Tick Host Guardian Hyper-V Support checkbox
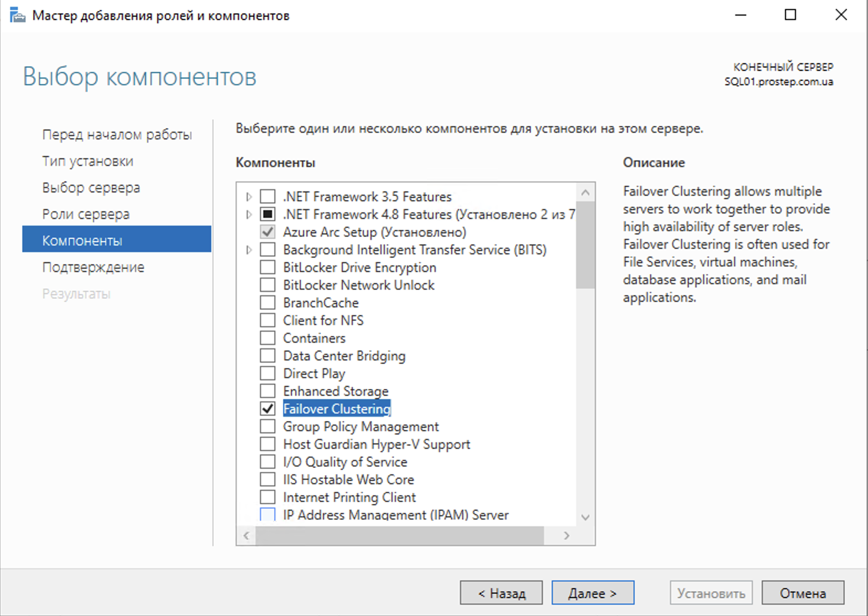Viewport: 868px width, 616px height. pos(268,445)
